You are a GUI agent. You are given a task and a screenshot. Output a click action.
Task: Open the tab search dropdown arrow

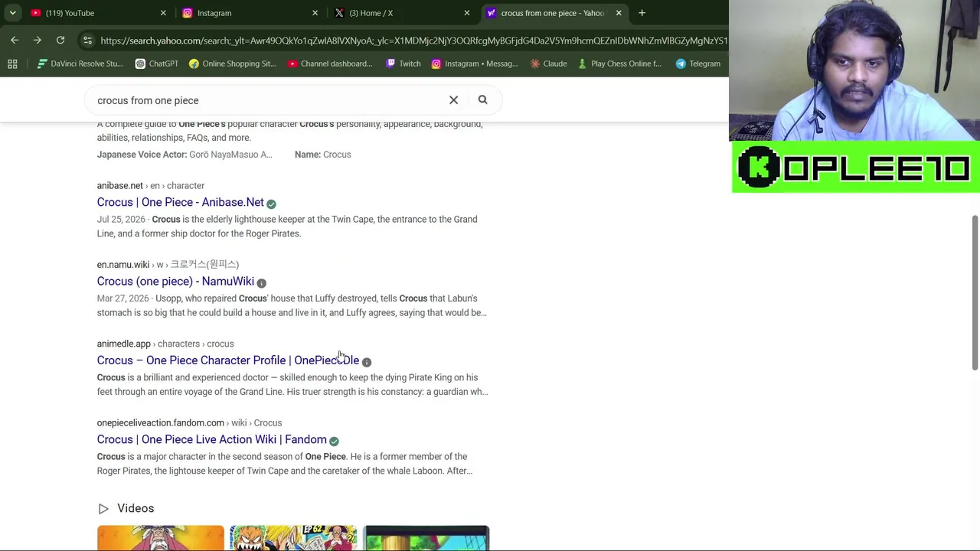12,13
